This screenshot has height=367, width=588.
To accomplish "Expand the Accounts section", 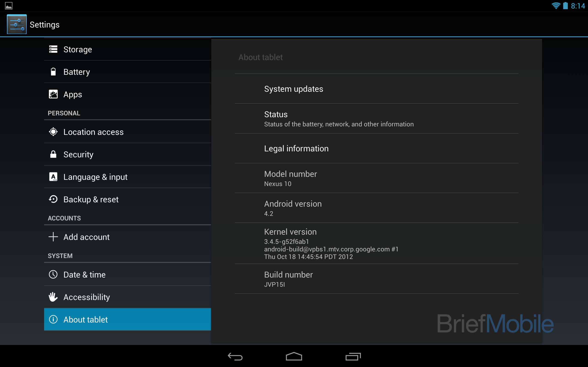I will pyautogui.click(x=63, y=218).
